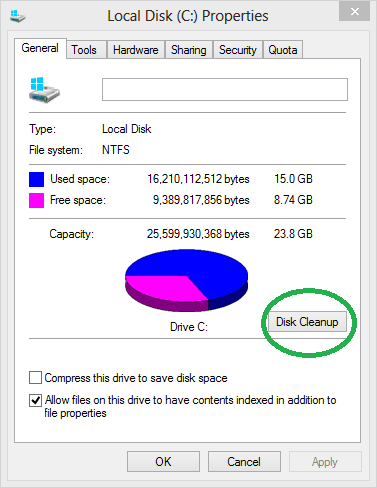Click the Apply button

[325, 462]
